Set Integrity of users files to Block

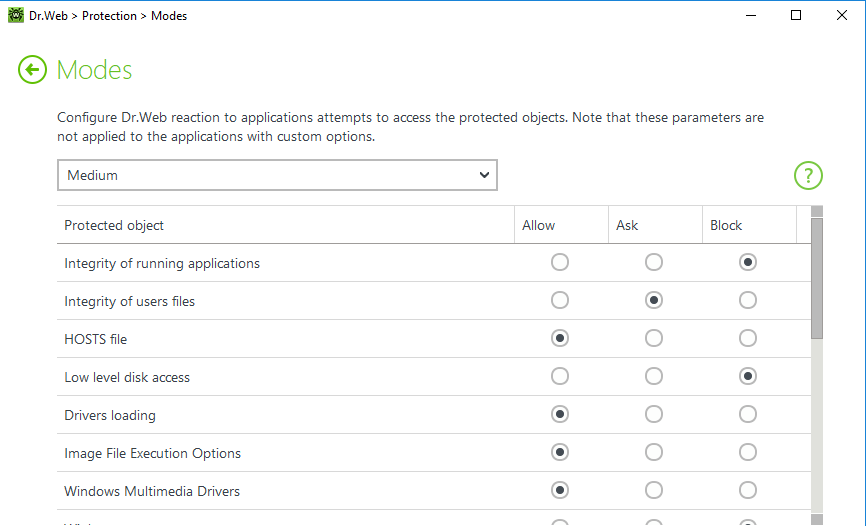tap(748, 300)
